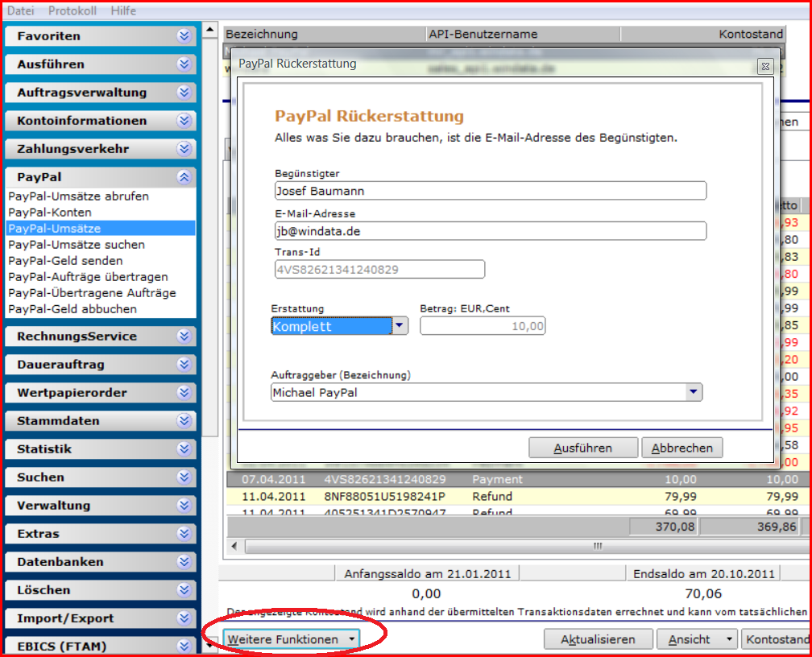
Task: Expand the Verwaltung section
Action: tap(184, 506)
